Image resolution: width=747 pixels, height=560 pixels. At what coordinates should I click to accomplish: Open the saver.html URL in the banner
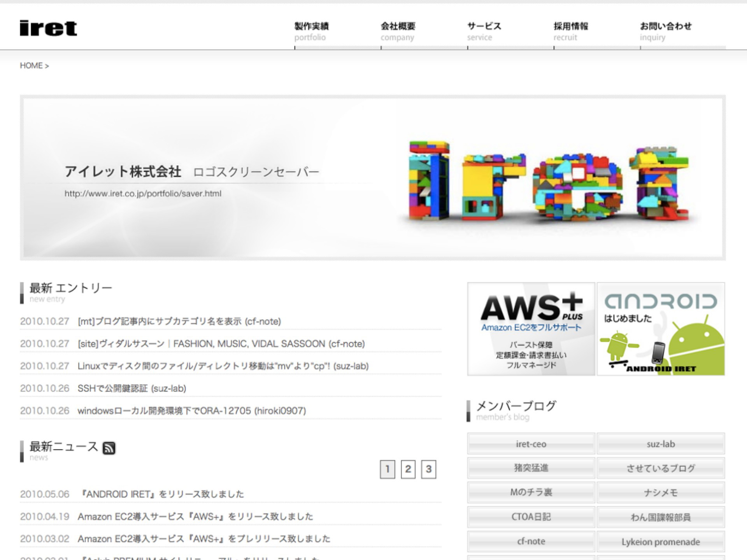pos(143,194)
